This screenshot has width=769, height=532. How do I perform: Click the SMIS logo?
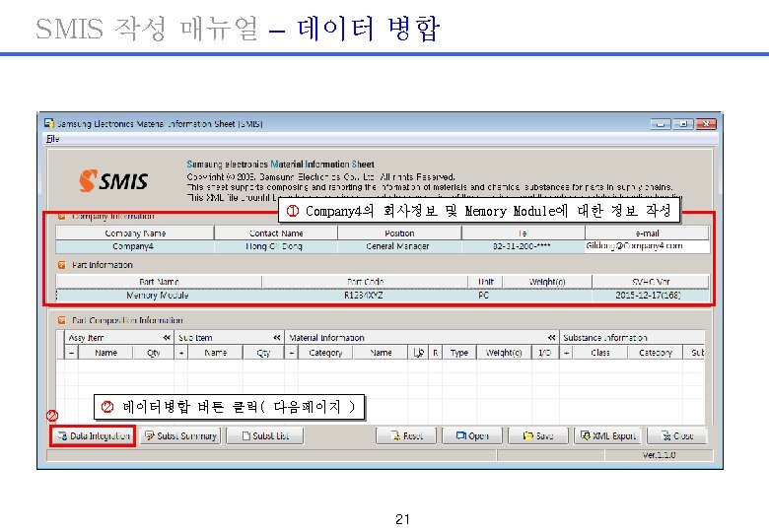[113, 180]
